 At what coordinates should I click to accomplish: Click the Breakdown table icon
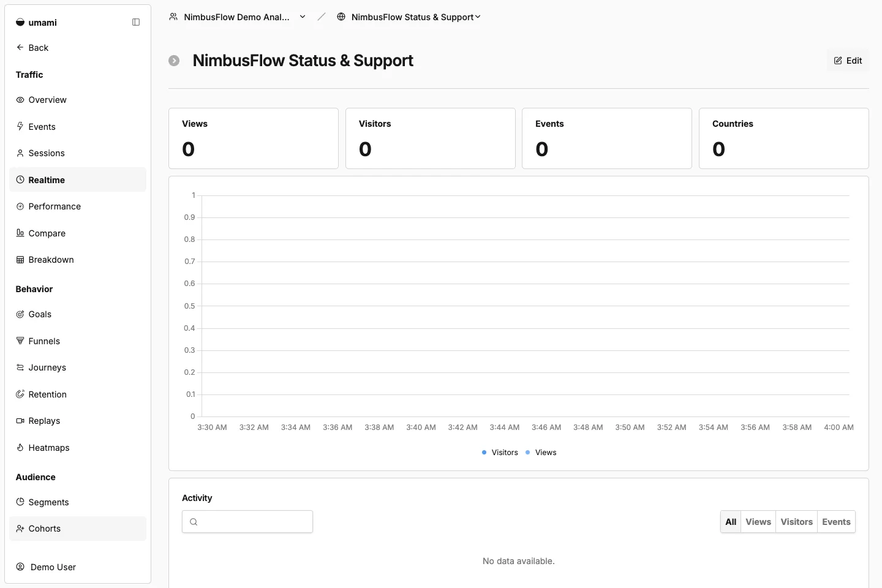[x=20, y=260]
